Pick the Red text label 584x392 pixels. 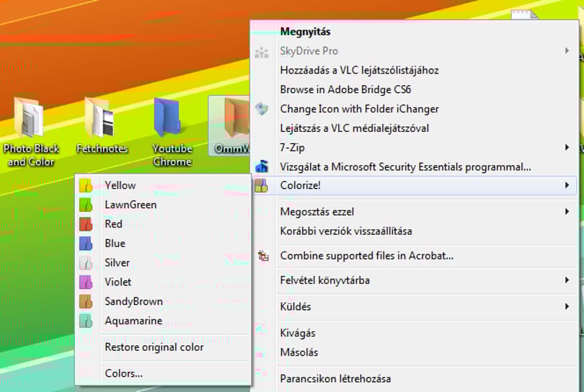114,224
